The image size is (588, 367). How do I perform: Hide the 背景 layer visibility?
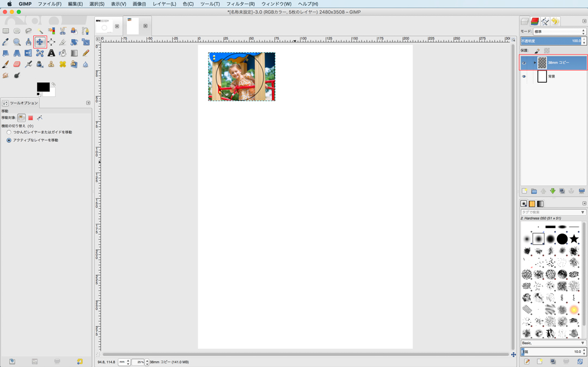(524, 77)
